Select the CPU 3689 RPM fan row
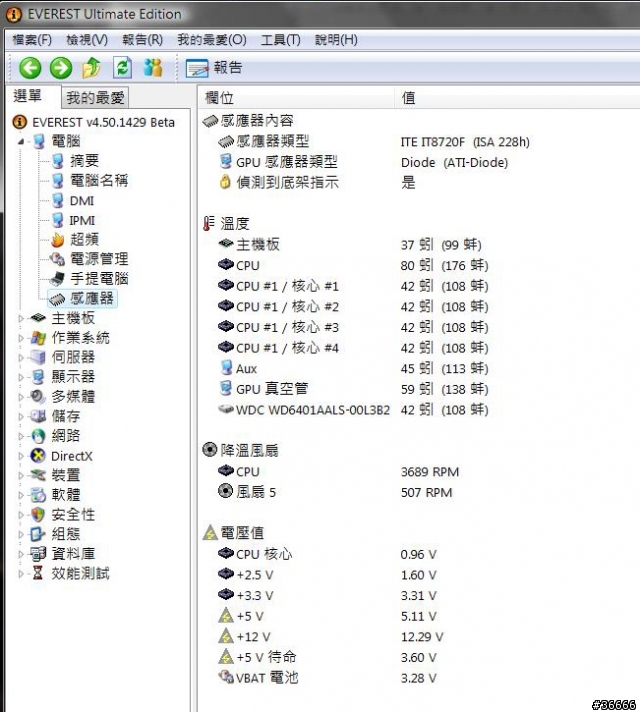640x713 pixels. tap(338, 472)
